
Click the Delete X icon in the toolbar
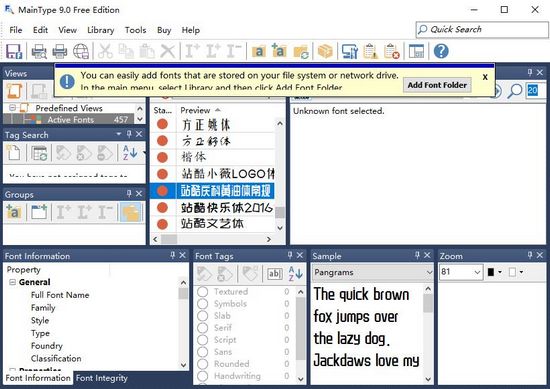(167, 51)
